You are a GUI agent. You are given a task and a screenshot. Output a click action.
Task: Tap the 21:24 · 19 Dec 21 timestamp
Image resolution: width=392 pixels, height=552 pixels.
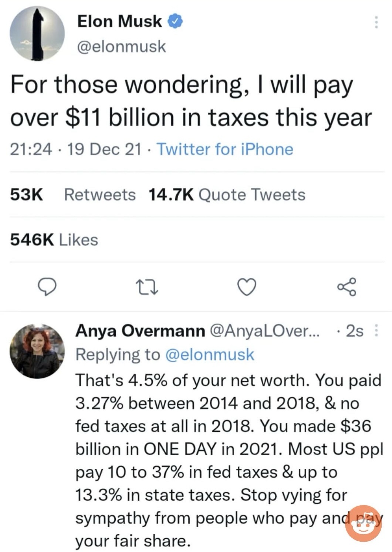tap(76, 149)
